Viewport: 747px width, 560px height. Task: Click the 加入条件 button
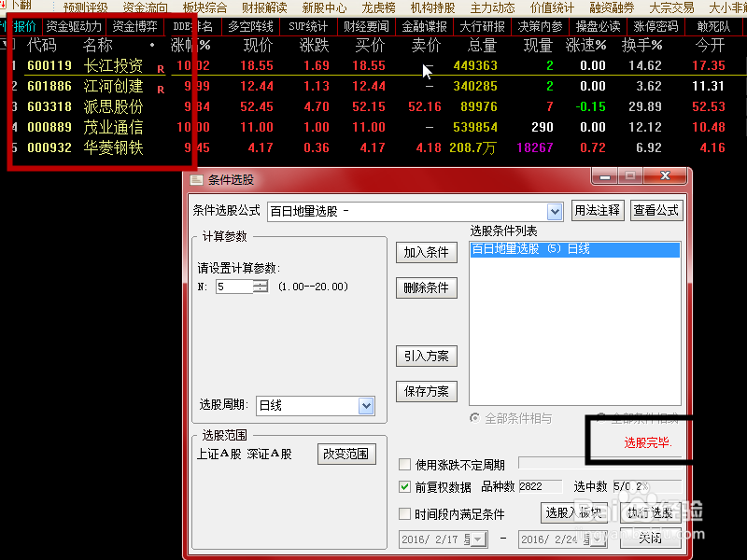[426, 252]
